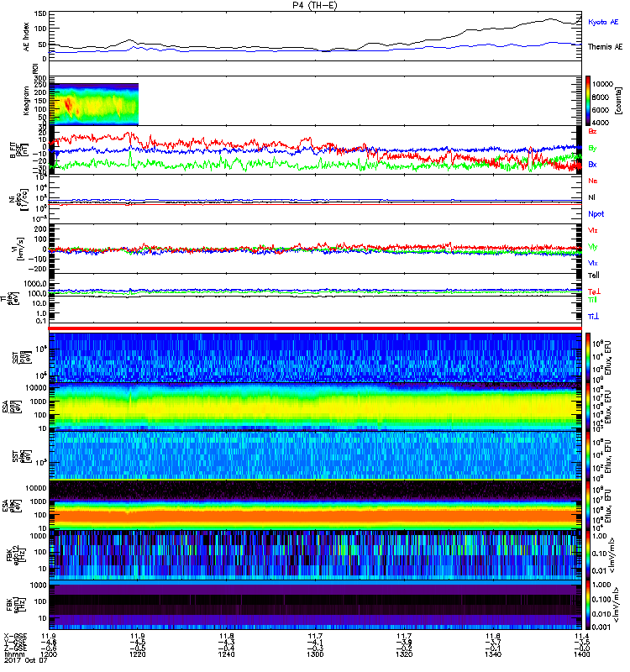Click the ESA ion energy spectrogram panel
The height and width of the screenshot is (672, 630).
316,407
